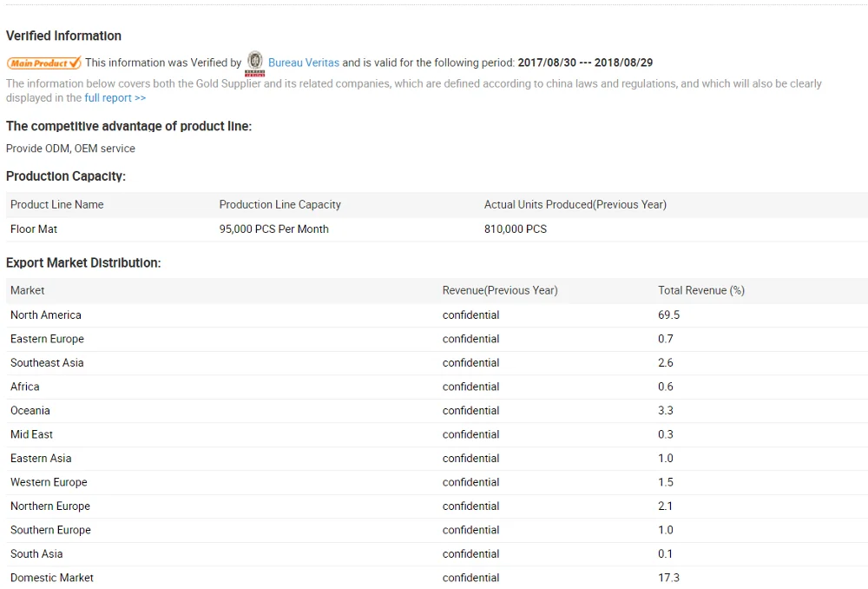
Task: Click the Verified Information heading
Action: [63, 36]
